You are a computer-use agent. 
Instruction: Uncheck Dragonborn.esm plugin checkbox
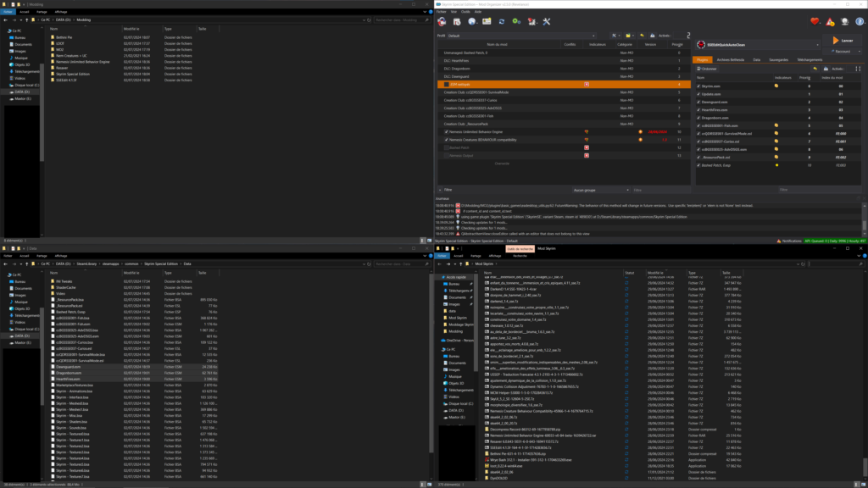point(698,118)
